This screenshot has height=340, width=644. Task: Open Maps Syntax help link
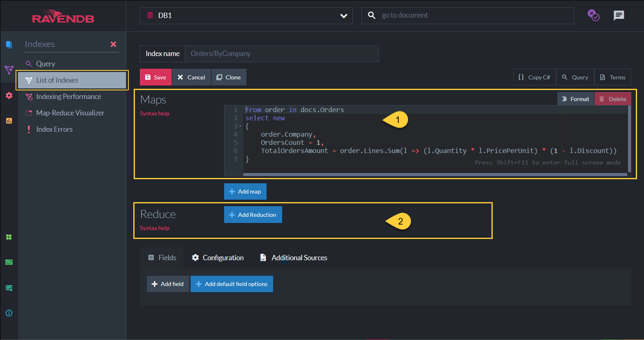(x=155, y=114)
